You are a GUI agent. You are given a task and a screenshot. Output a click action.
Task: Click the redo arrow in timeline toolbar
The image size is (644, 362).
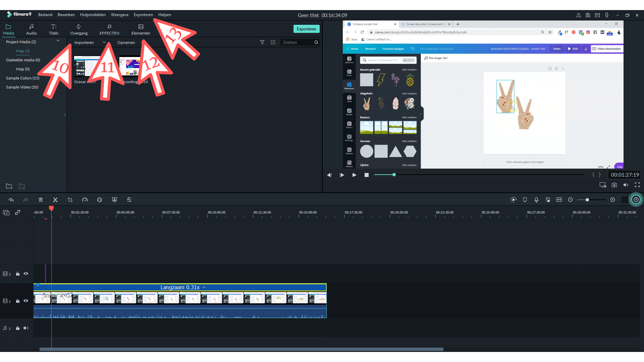pos(26,200)
